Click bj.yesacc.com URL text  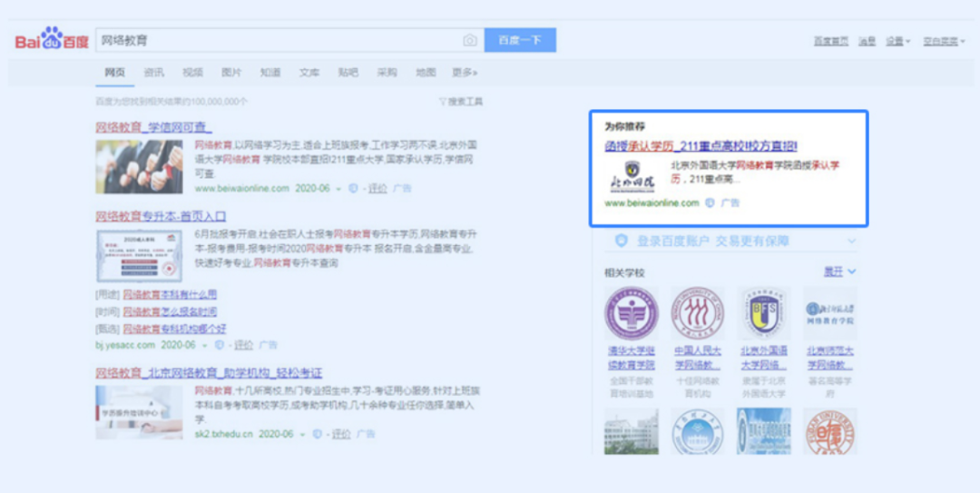125,345
